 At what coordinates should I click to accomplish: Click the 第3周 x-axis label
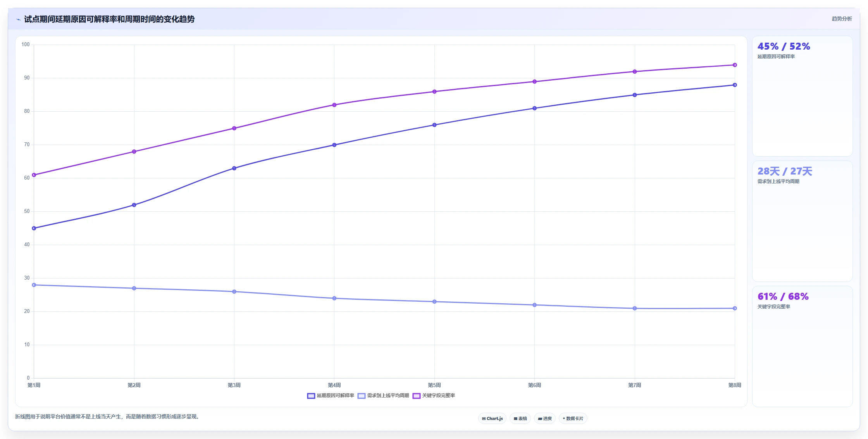[234, 385]
